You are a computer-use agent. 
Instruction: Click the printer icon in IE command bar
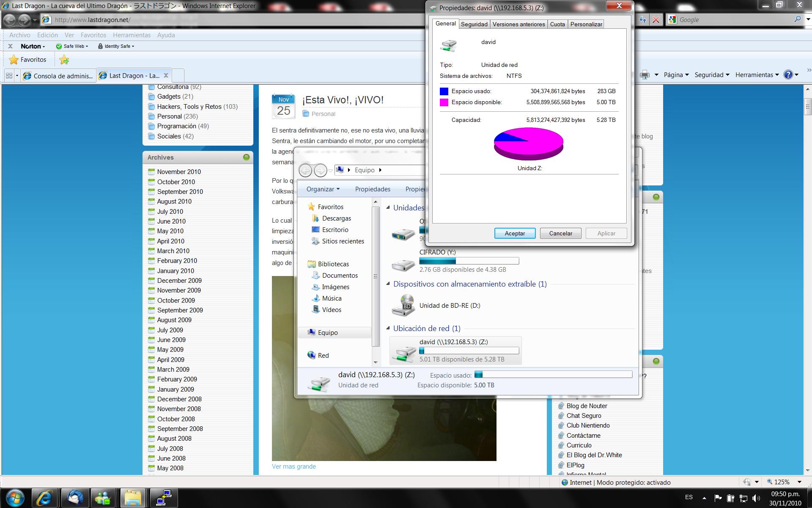(x=645, y=75)
